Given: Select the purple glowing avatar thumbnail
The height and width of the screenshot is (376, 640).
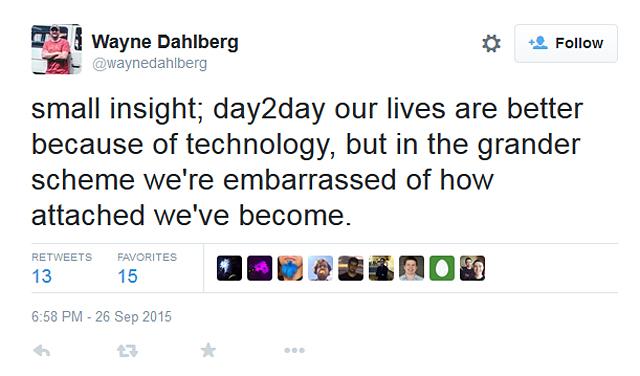Looking at the screenshot, I should [x=260, y=268].
